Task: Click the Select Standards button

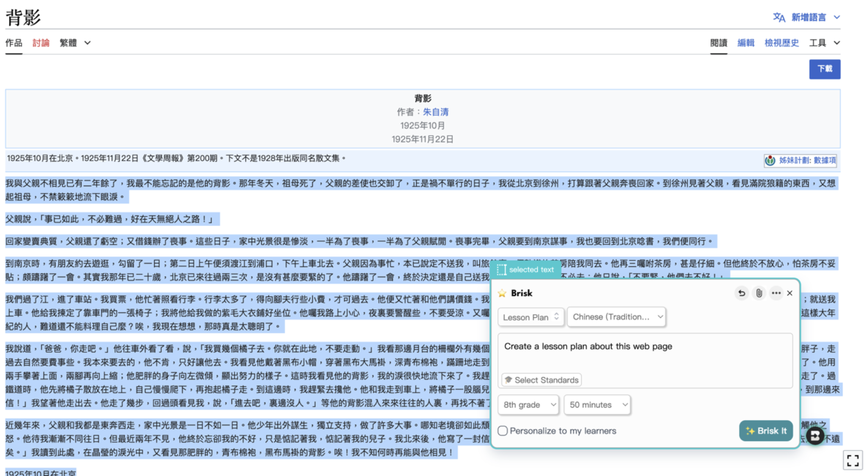Action: (x=542, y=380)
